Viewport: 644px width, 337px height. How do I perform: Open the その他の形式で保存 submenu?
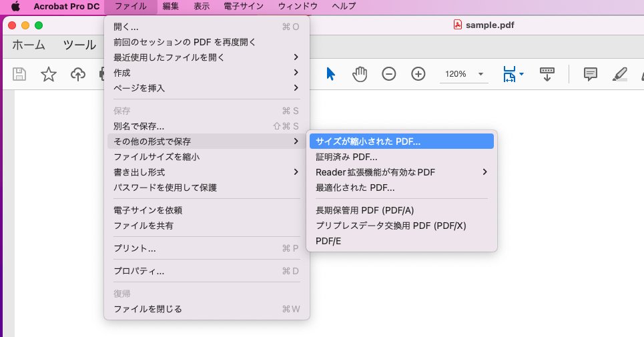click(x=207, y=141)
